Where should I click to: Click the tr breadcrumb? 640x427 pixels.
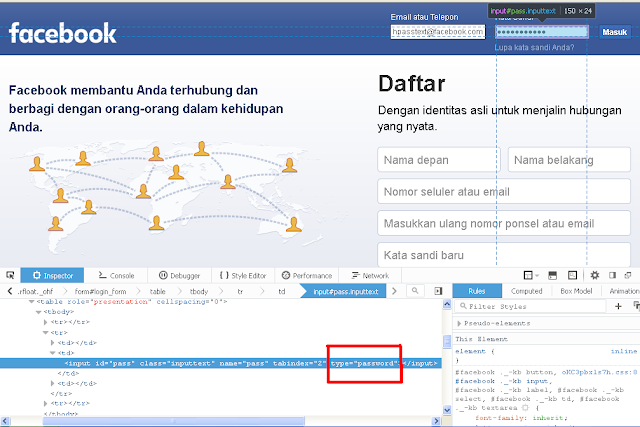point(240,291)
